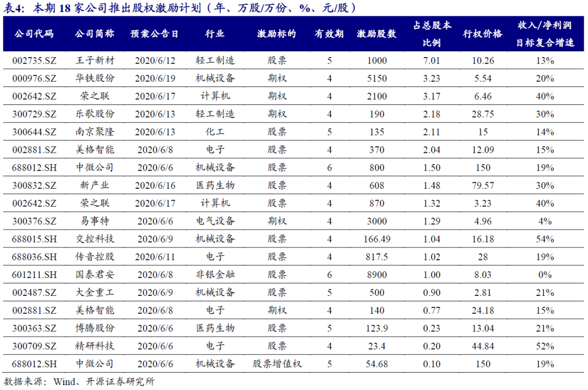Click stock code 300729.SZ
This screenshot has width=588, height=390.
click(34, 114)
